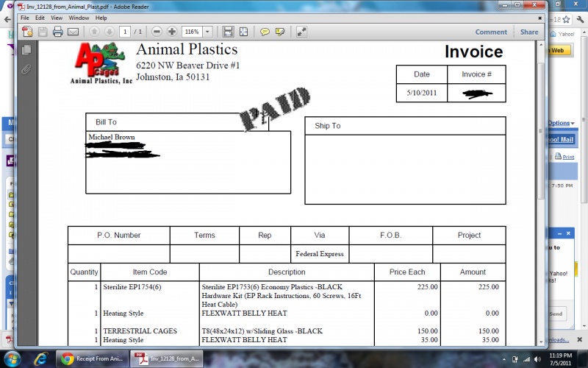Image resolution: width=588 pixels, height=368 pixels.
Task: Click the network signal tray icon
Action: (526, 359)
